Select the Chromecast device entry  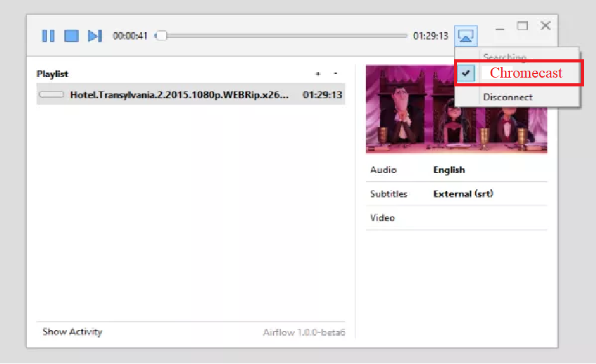[518, 73]
